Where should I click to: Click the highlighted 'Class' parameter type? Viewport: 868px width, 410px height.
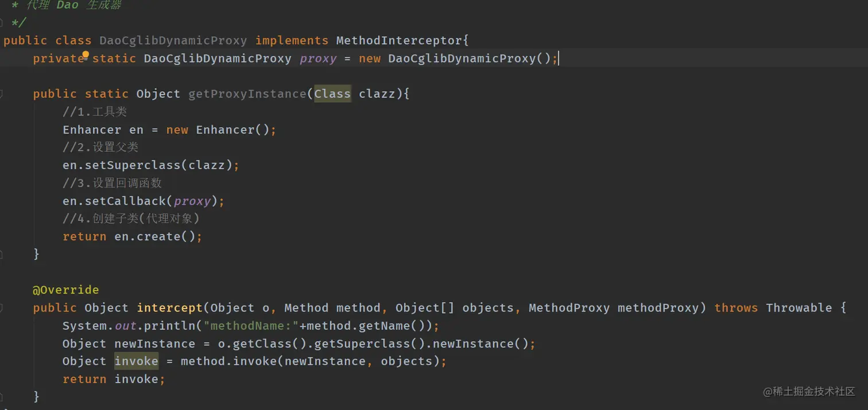tap(332, 93)
